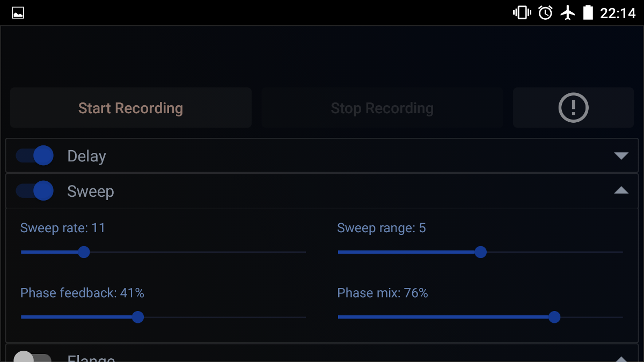The width and height of the screenshot is (644, 362).
Task: Collapse the Flange section arrow
Action: 621,359
